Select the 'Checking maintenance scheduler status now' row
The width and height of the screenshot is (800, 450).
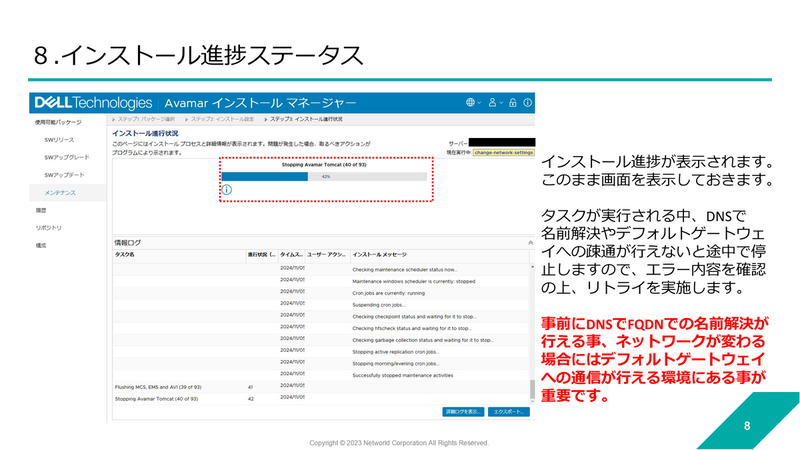[321, 269]
